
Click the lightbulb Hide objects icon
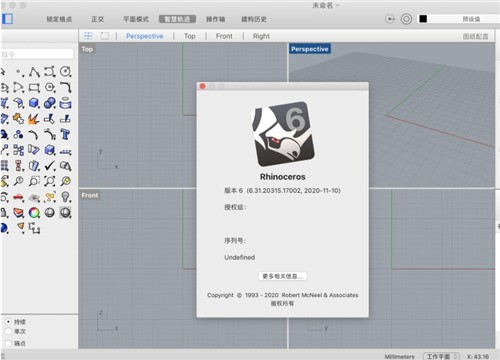pyautogui.click(x=65, y=197)
